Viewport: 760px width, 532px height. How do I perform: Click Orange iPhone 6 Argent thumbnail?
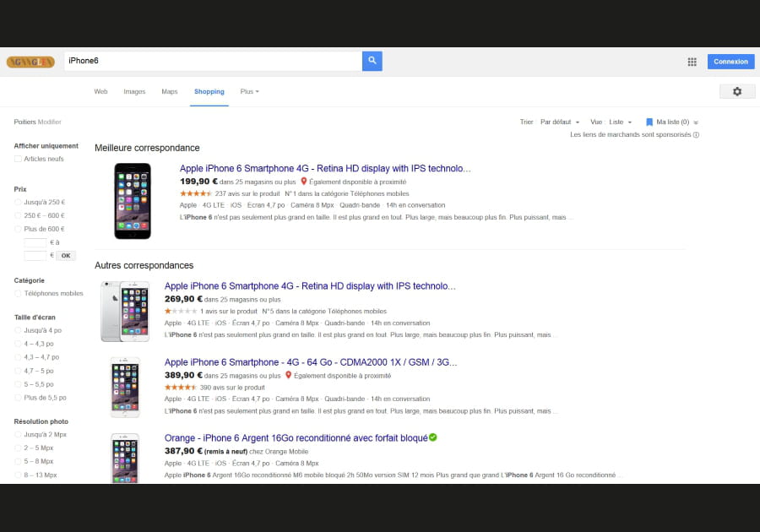[x=125, y=459]
